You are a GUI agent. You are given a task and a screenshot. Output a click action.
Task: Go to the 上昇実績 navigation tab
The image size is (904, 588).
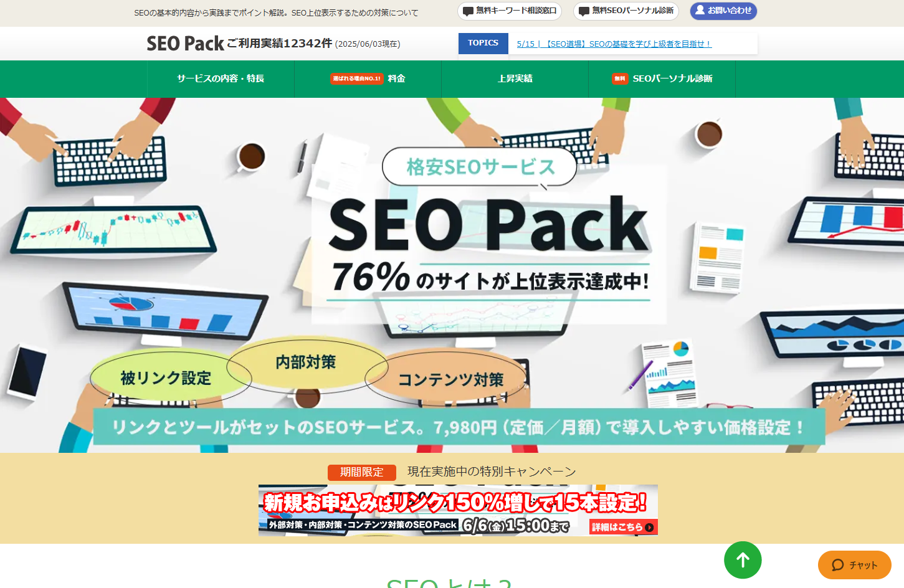515,78
